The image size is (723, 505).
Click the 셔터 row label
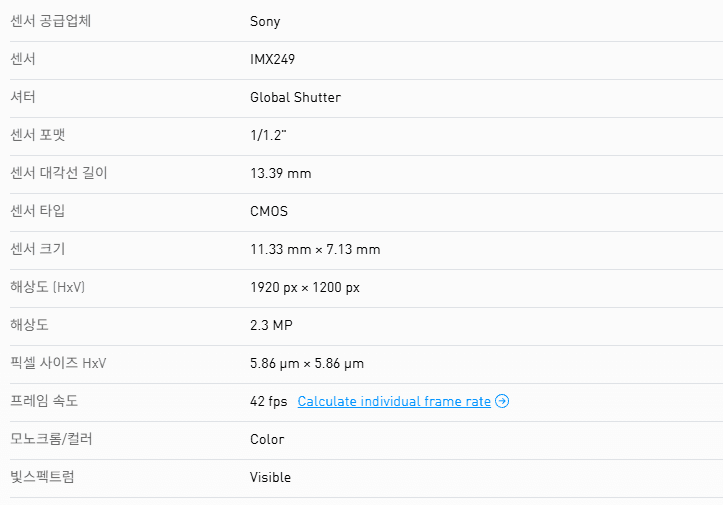23,97
